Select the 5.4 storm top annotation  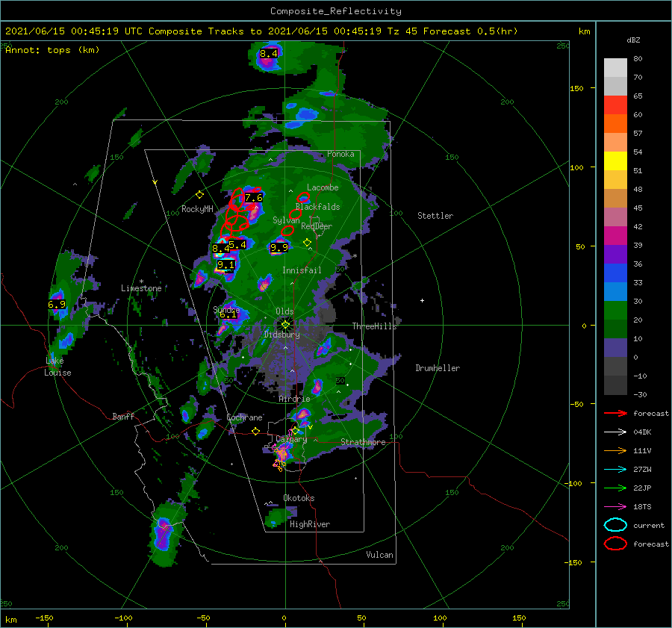pos(237,245)
